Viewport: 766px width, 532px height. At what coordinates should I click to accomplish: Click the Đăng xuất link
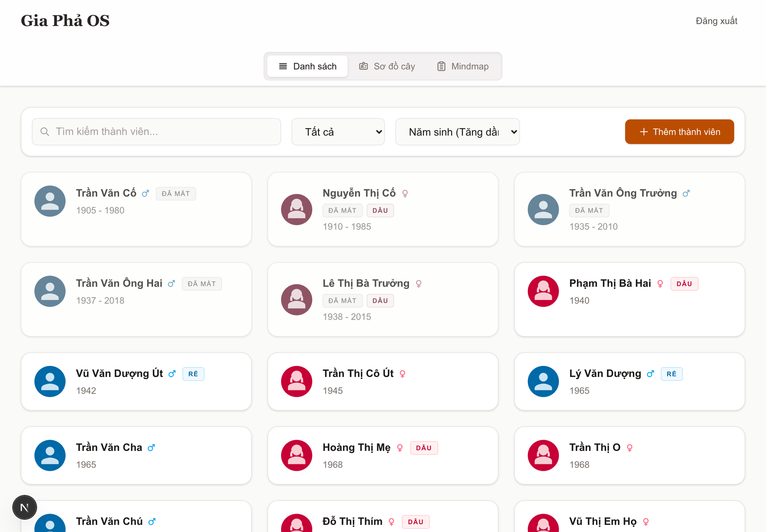716,21
